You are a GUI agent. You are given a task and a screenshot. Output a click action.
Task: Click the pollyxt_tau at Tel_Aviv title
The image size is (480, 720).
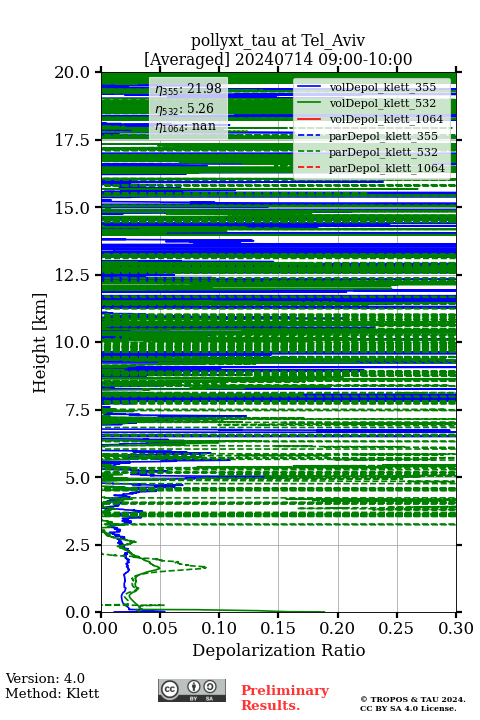278,40
